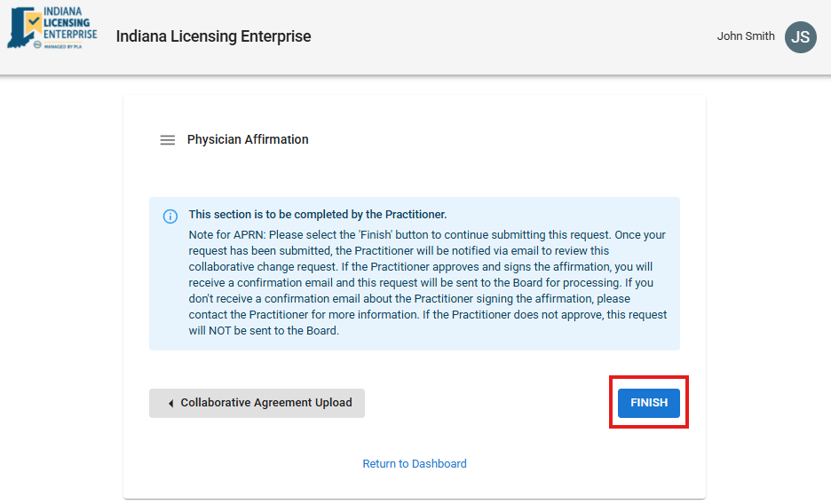
Task: Select the Physician Affirmation section heading
Action: coord(248,140)
